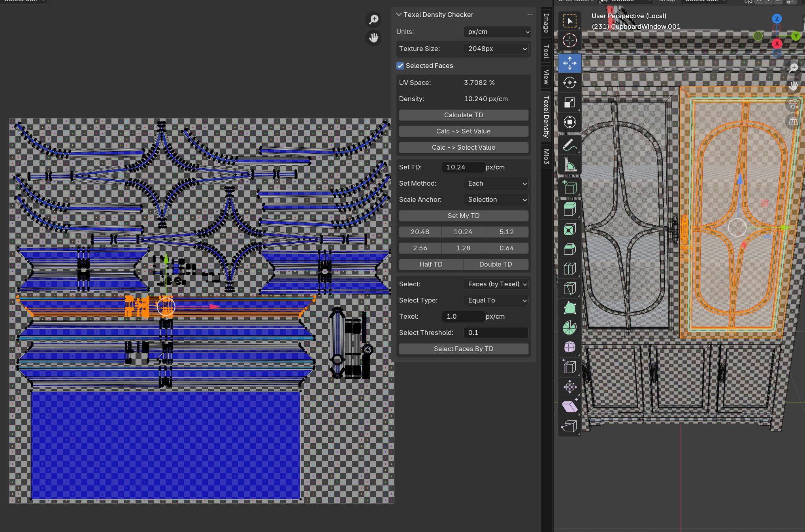The height and width of the screenshot is (532, 805).
Task: Select the Knife tool
Action: coord(569,288)
